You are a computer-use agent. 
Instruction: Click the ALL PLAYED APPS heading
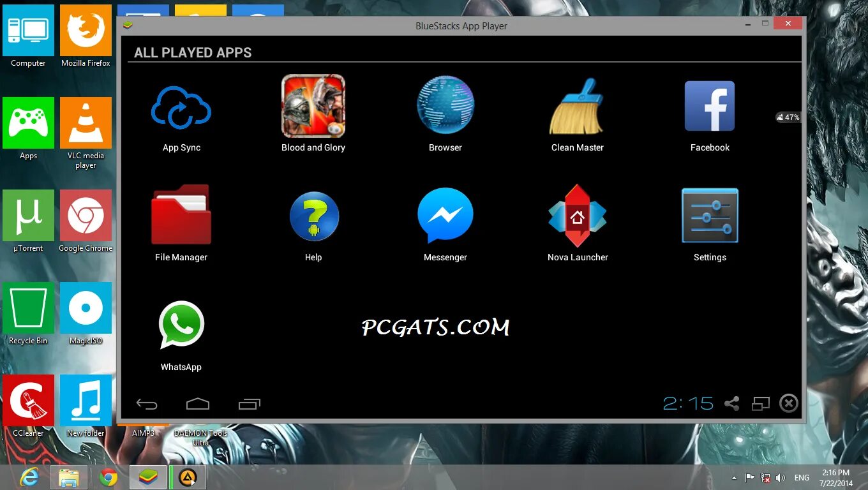193,52
